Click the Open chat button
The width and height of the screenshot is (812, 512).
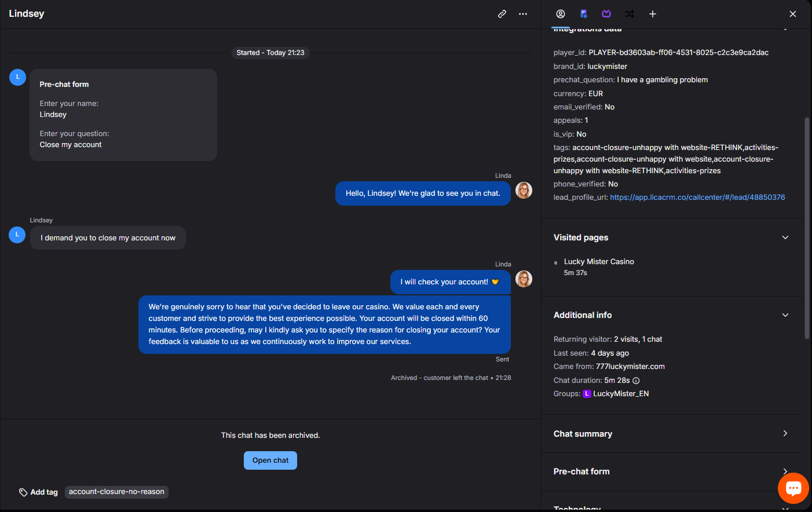tap(270, 460)
